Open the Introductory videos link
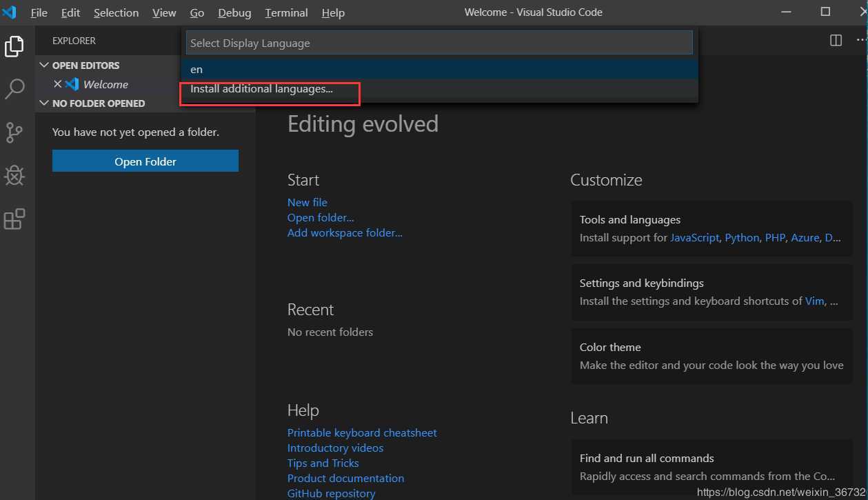Image resolution: width=868 pixels, height=500 pixels. tap(335, 448)
